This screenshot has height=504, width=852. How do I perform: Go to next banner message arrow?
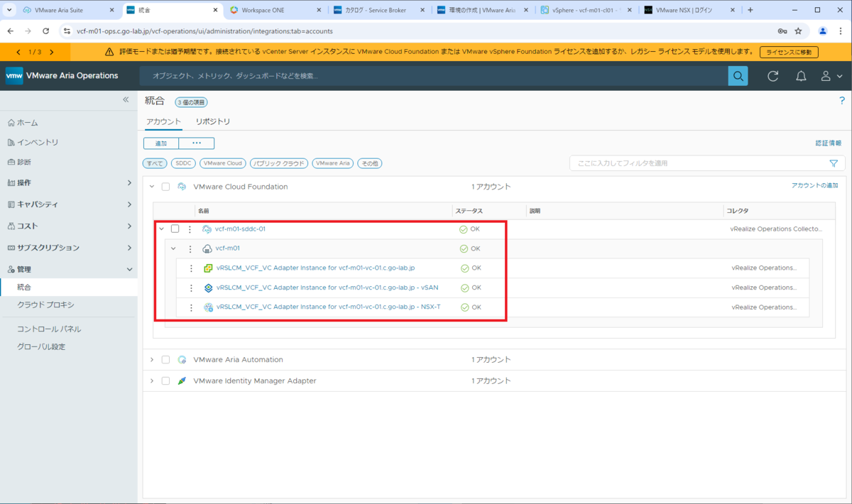click(51, 52)
